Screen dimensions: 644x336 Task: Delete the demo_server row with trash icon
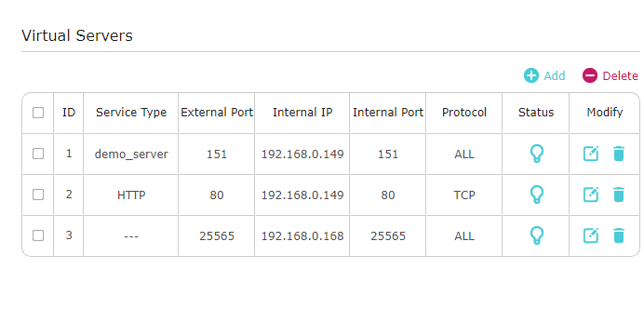click(619, 154)
